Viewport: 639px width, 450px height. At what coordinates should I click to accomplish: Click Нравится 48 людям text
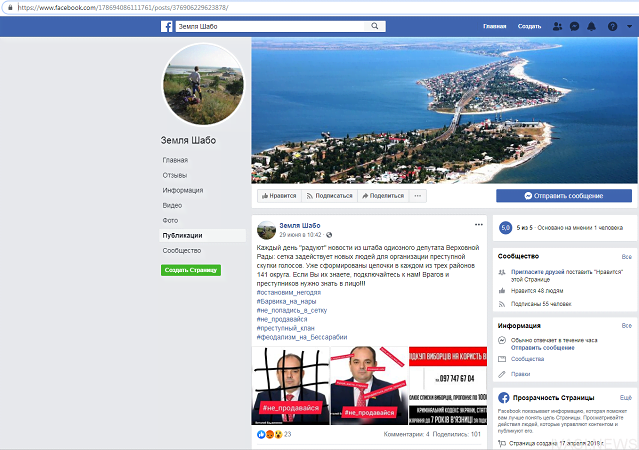coord(537,291)
